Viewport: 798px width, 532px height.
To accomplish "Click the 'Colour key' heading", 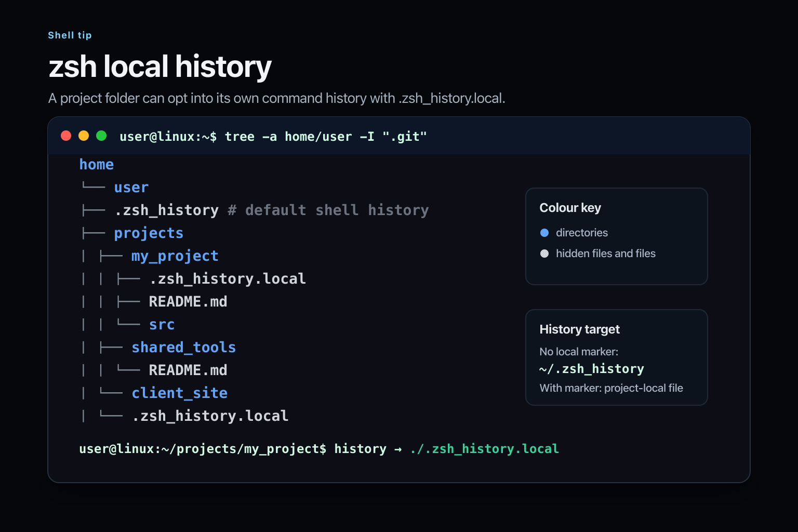I will [570, 208].
